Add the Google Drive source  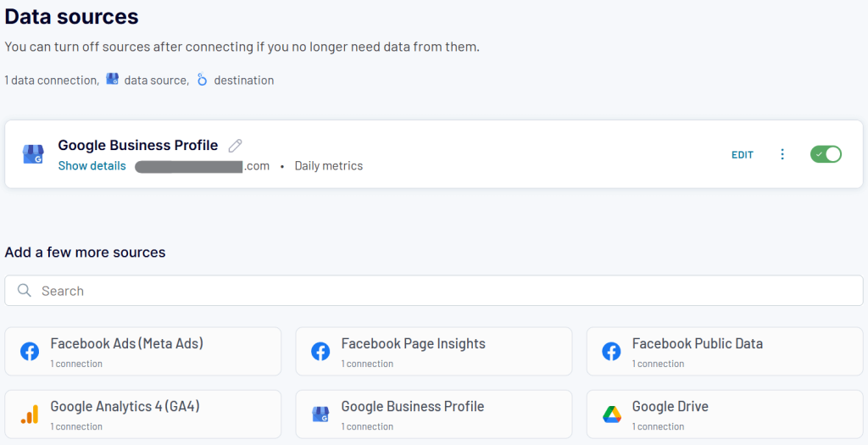click(x=725, y=414)
